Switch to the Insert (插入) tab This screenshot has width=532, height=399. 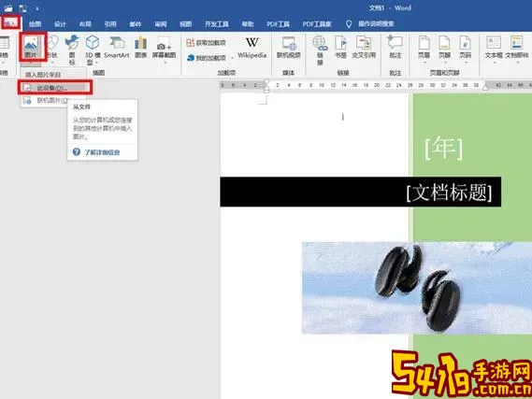10,23
